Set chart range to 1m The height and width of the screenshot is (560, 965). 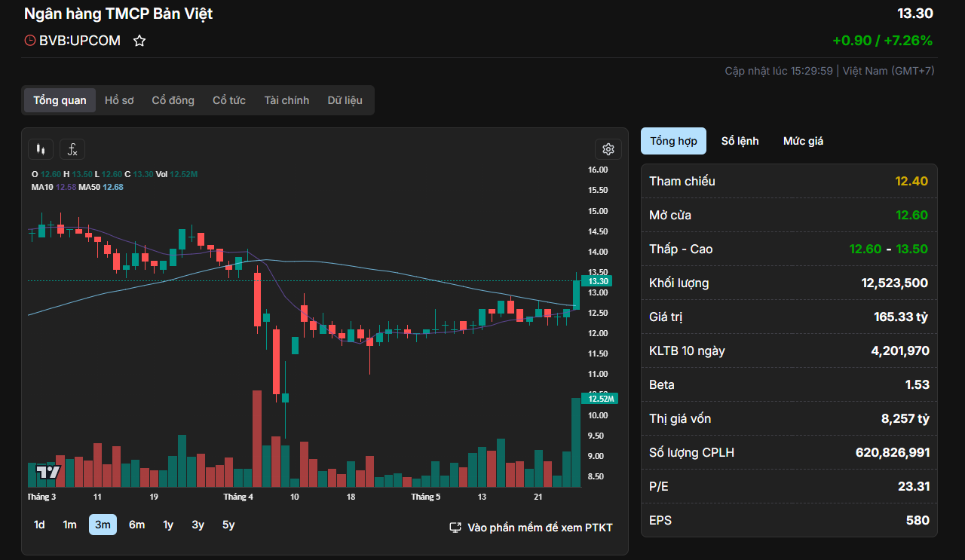tap(69, 525)
